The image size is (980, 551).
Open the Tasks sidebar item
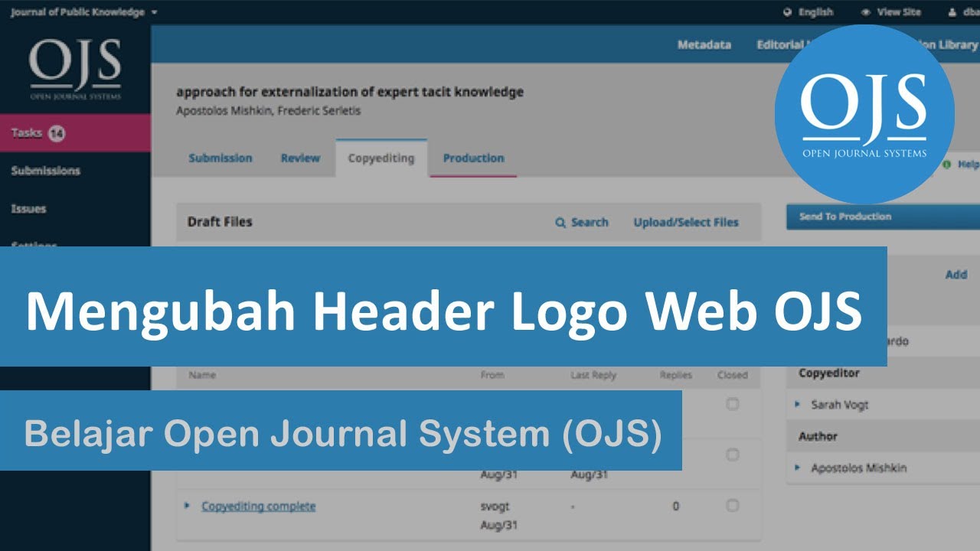75,133
